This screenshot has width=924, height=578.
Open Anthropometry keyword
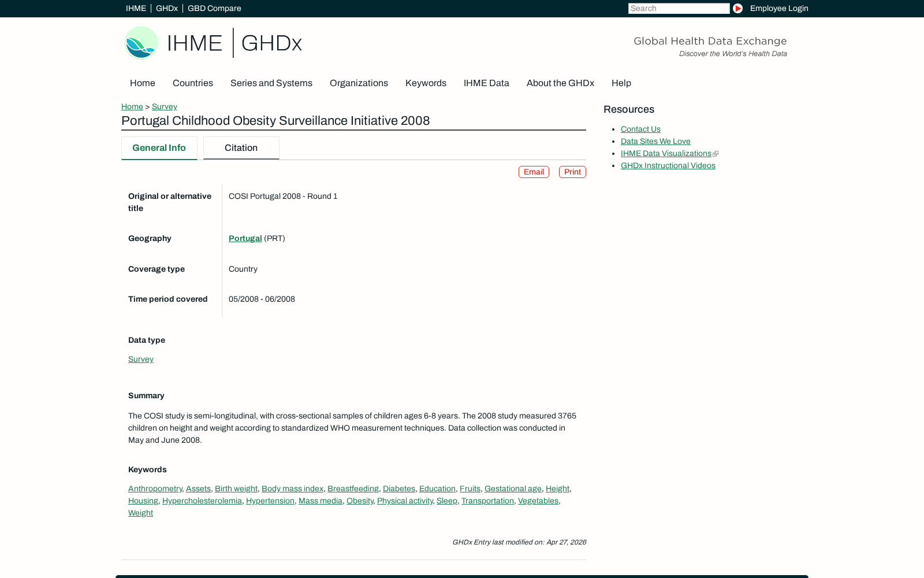pos(155,488)
